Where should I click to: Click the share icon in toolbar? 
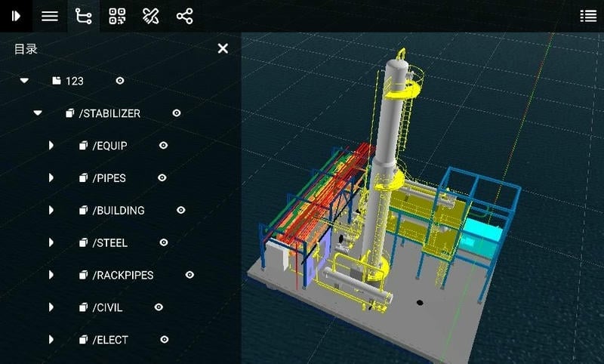pyautogui.click(x=184, y=16)
